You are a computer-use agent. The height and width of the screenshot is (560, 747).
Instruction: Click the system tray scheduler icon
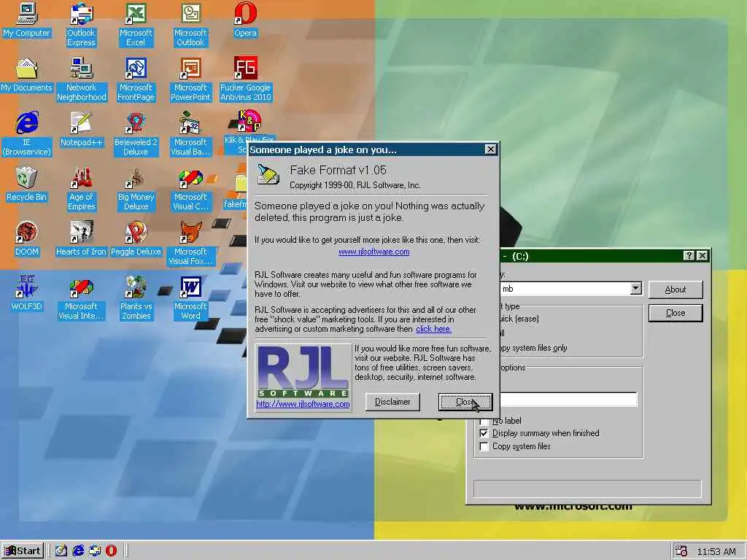coord(681,551)
